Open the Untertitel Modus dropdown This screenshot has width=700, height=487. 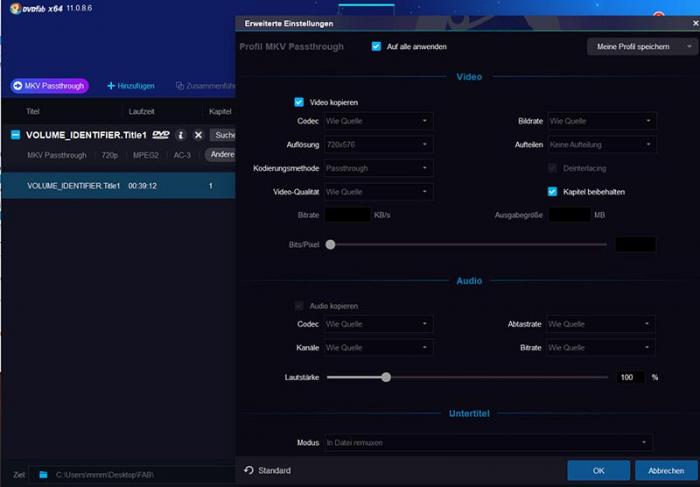487,442
